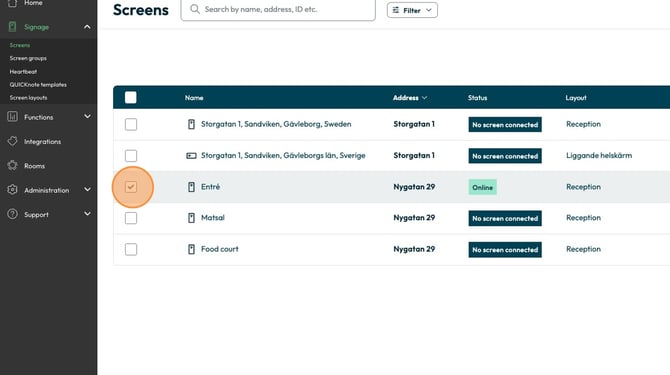Expand the Administration menu chevron
This screenshot has height=375, width=670.
pos(87,189)
